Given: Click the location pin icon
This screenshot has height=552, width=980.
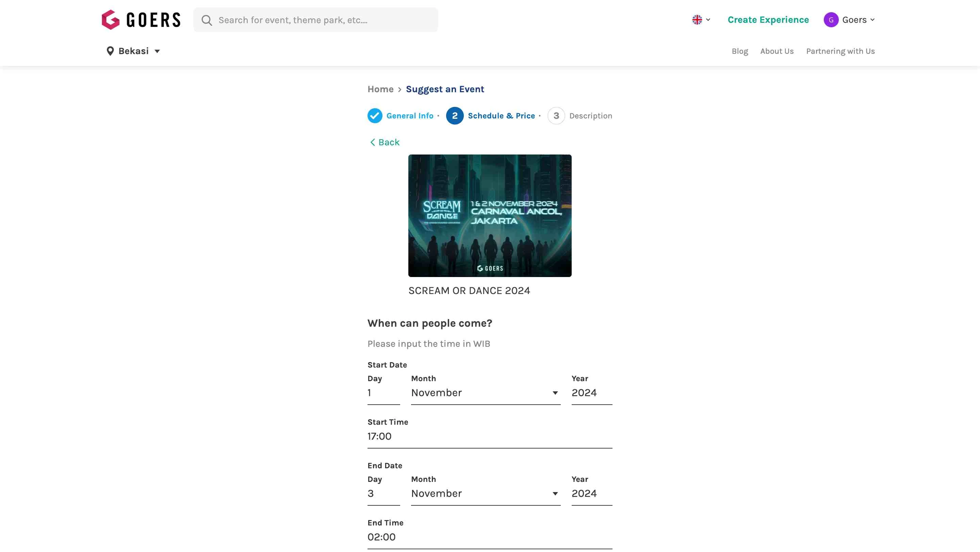Looking at the screenshot, I should 110,51.
